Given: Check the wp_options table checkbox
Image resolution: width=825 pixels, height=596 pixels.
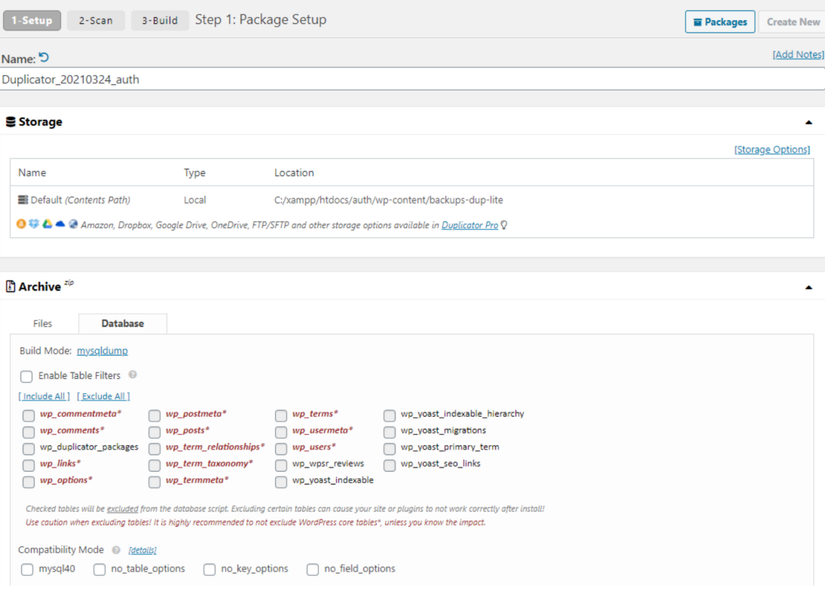Looking at the screenshot, I should click(x=28, y=482).
